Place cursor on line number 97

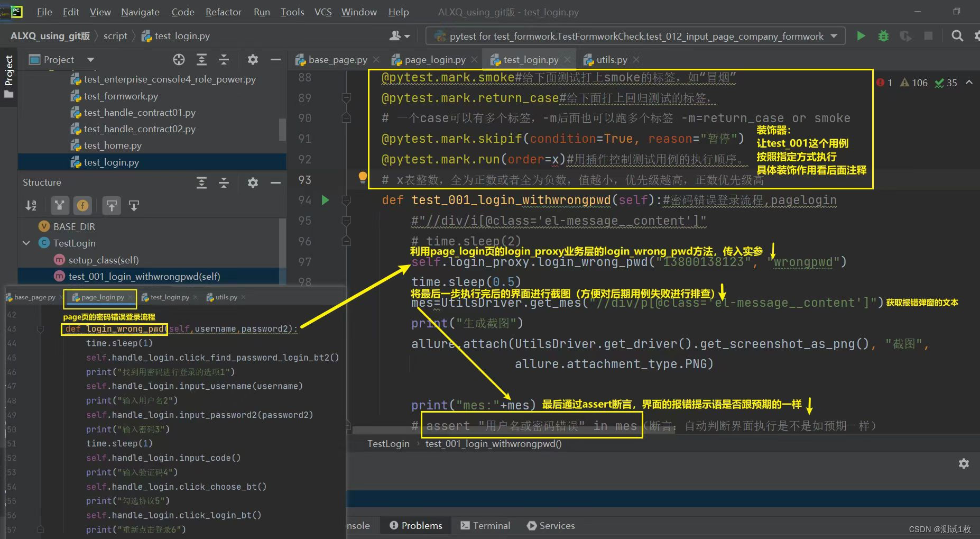tap(305, 262)
